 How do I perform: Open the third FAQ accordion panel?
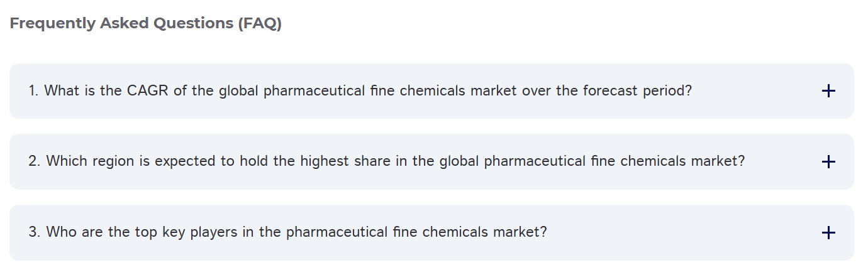431,232
